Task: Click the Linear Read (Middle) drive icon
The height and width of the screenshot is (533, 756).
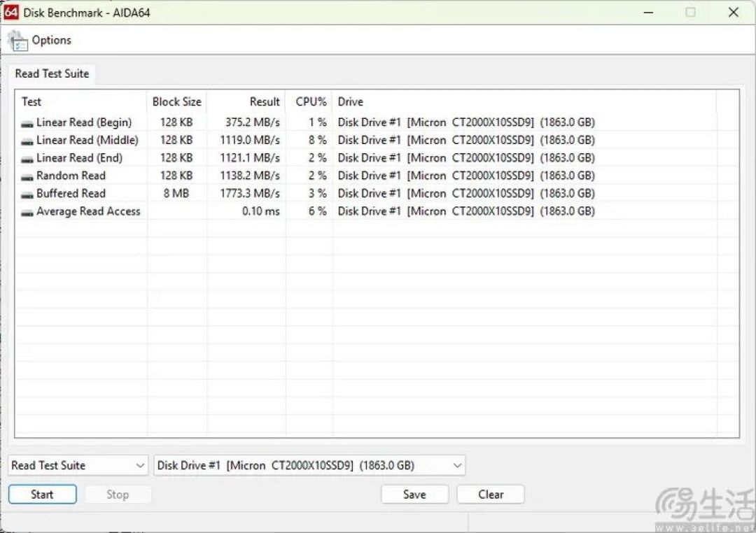Action: coord(27,141)
